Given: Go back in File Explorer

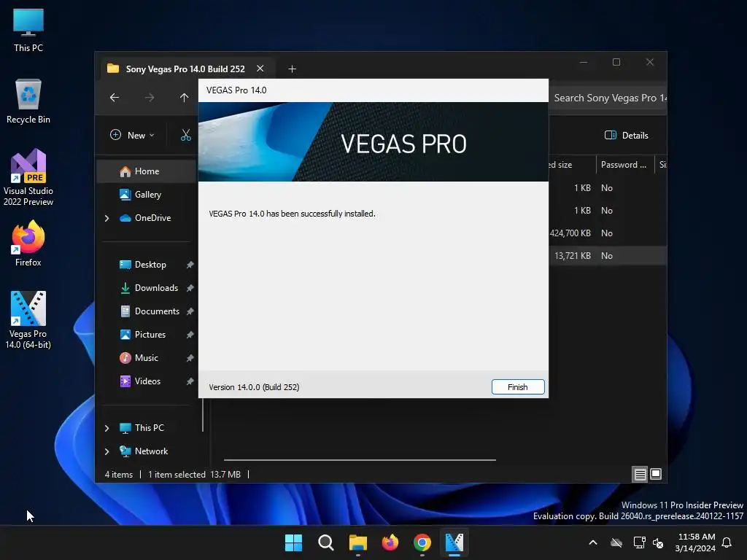Looking at the screenshot, I should [115, 98].
